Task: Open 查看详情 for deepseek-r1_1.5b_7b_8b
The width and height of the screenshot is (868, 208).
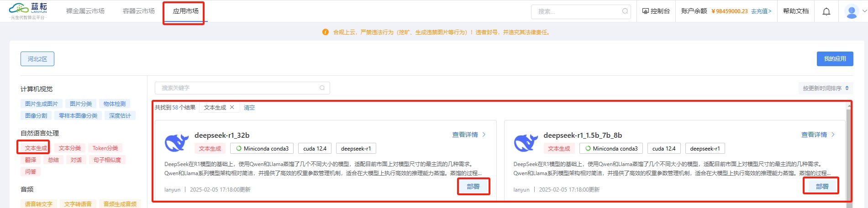Action: 818,135
